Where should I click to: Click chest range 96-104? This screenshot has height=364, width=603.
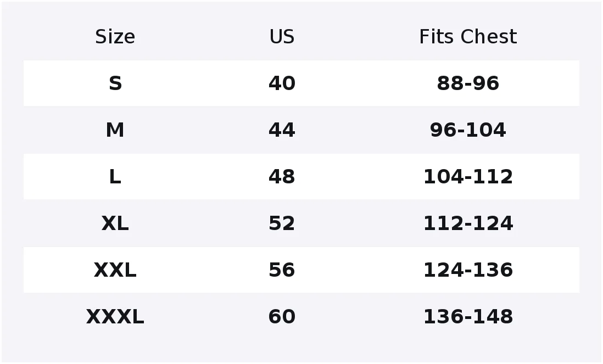(x=468, y=130)
